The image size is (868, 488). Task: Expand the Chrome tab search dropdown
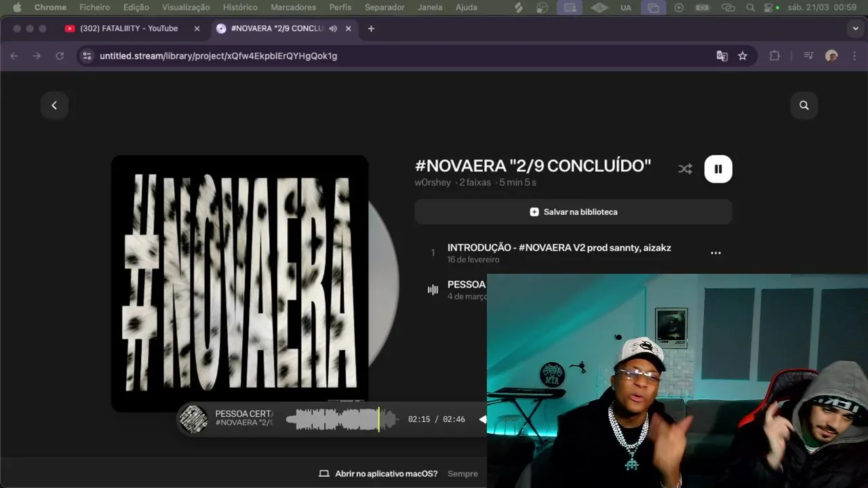pyautogui.click(x=855, y=28)
